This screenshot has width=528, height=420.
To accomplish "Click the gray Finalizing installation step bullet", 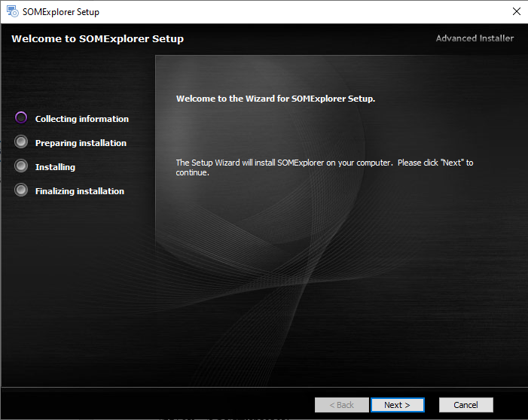I will (x=21, y=190).
